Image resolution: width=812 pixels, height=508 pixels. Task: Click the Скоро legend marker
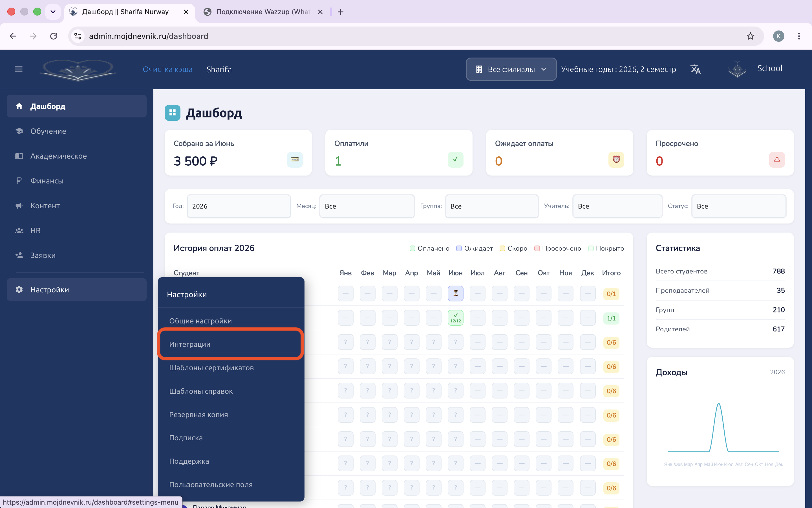(502, 248)
